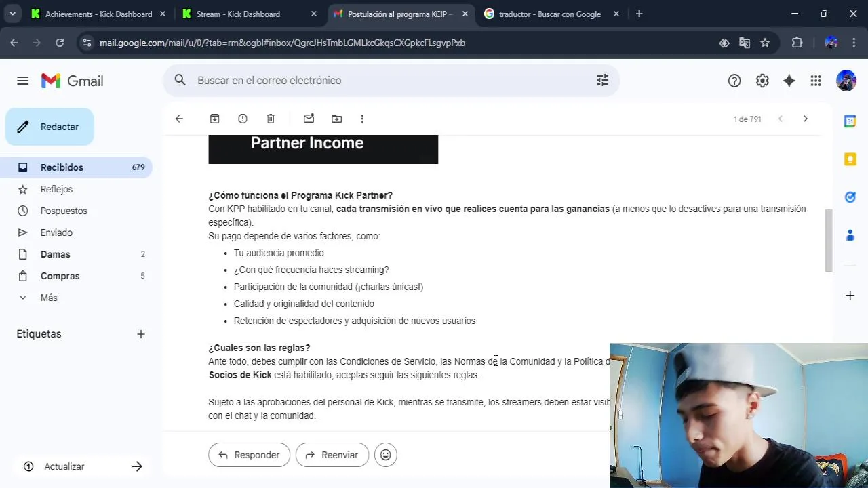Go to previous email chevron
This screenshot has width=868, height=488.
(x=781, y=119)
